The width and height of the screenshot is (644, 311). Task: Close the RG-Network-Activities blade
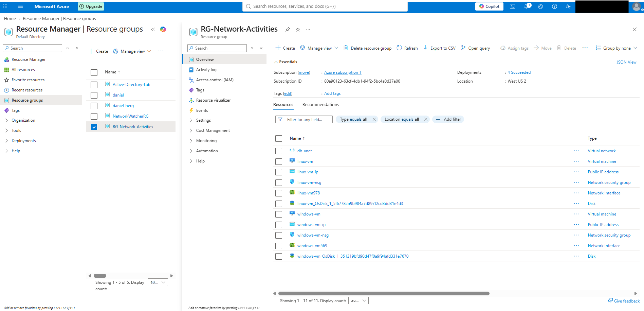coord(634,30)
